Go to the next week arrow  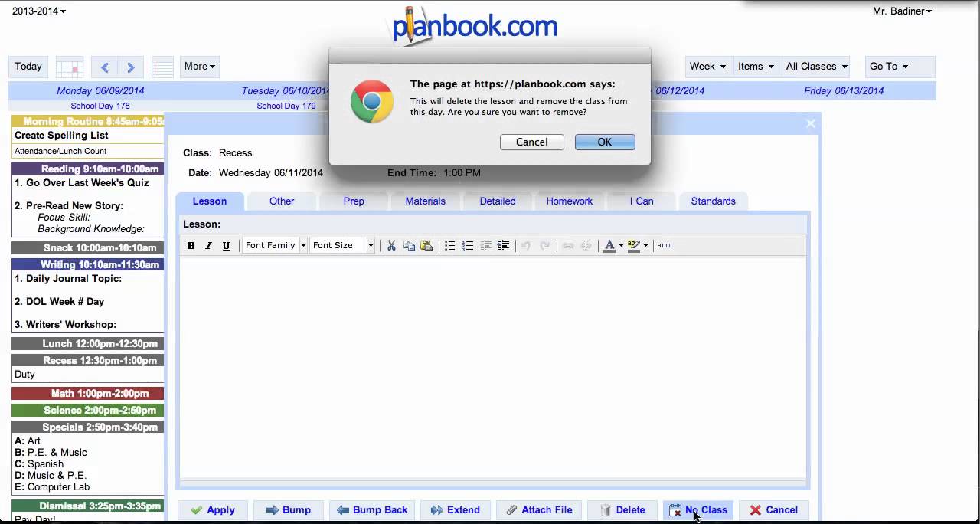(x=131, y=67)
